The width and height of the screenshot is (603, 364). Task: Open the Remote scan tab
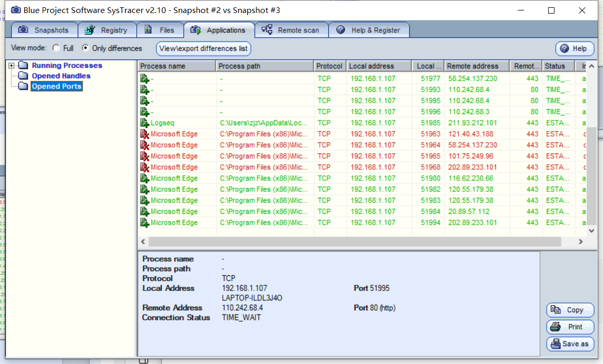coord(291,30)
